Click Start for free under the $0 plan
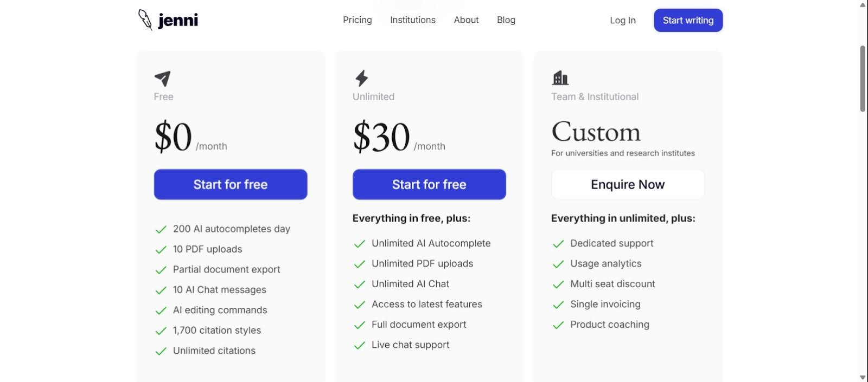The height and width of the screenshot is (382, 868). [x=230, y=184]
